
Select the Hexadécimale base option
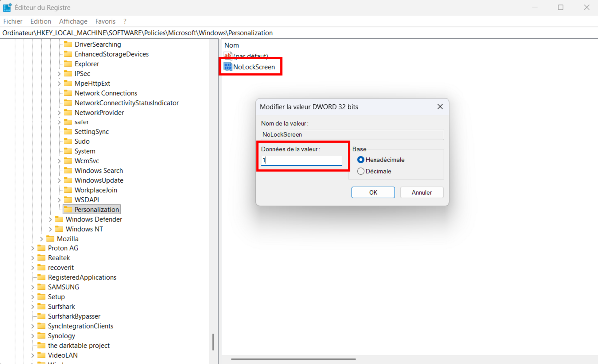tap(361, 160)
